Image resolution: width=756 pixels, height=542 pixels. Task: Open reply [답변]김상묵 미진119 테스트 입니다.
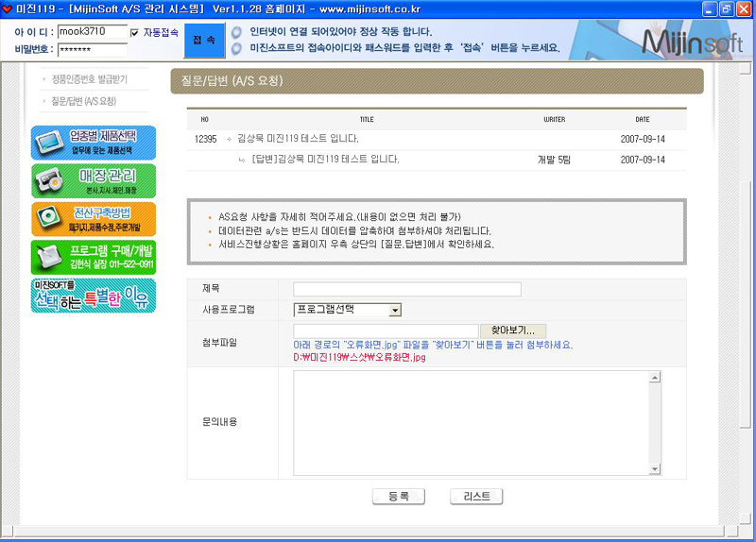point(325,159)
